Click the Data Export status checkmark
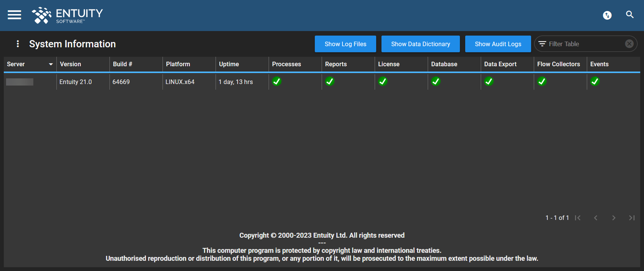The image size is (644, 271). tap(489, 81)
